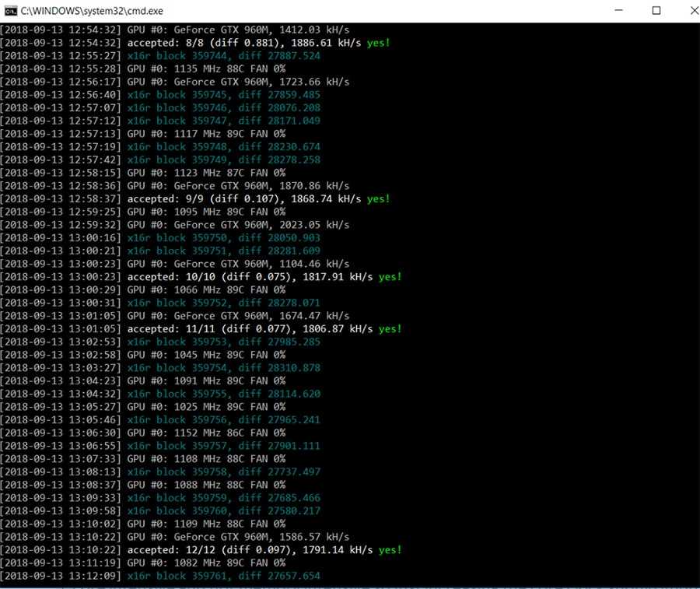Click the minimize button on cmd.exe window
700x589 pixels.
click(x=620, y=10)
